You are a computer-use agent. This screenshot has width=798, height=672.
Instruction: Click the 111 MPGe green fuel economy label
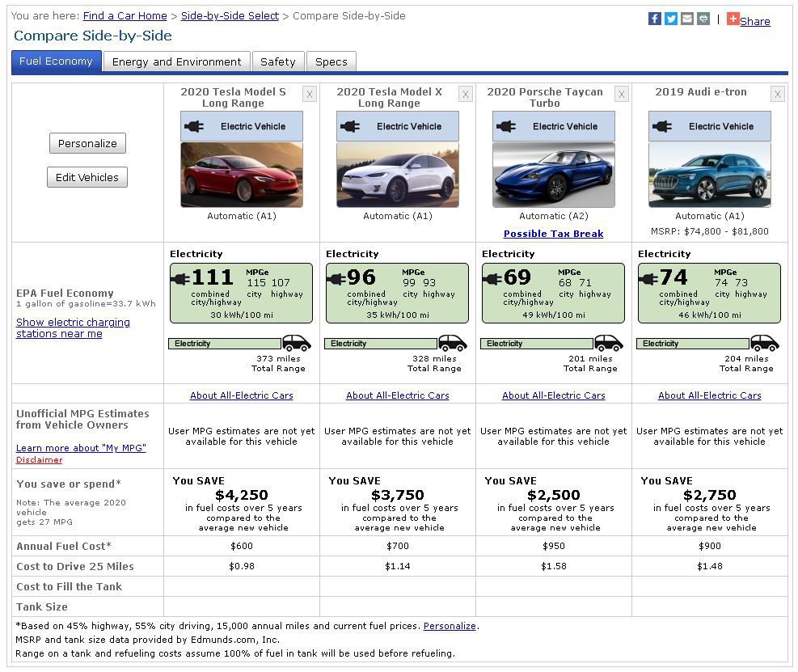coord(241,294)
